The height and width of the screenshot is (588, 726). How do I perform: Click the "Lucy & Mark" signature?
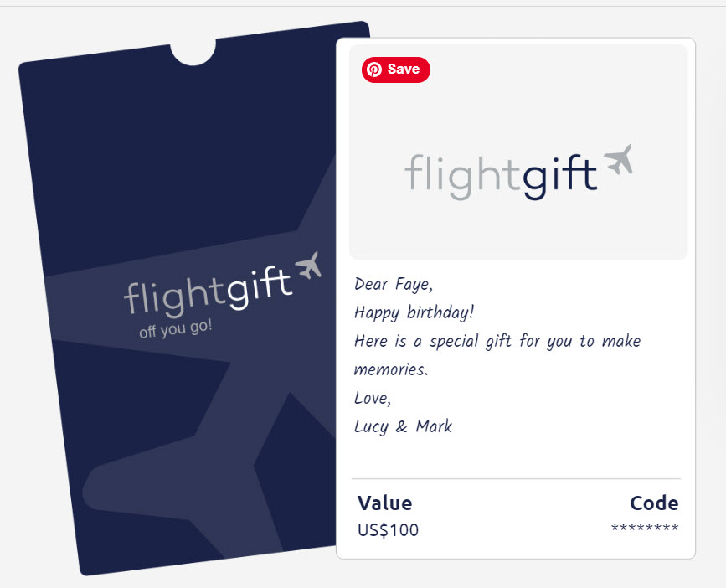(x=403, y=426)
